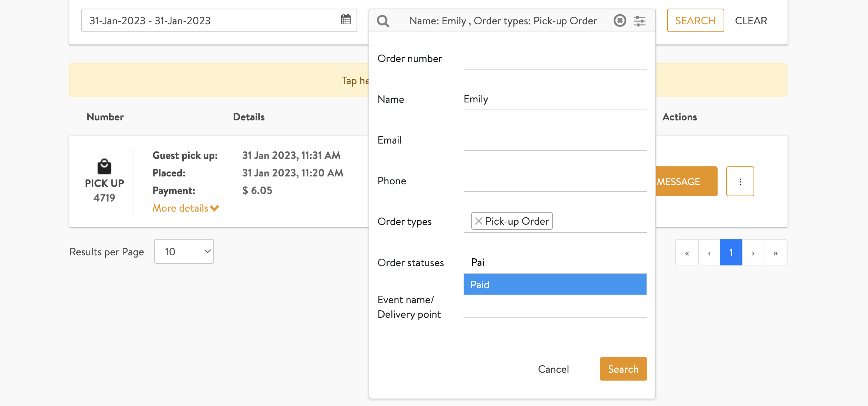Viewport: 868px width, 406px height.
Task: Go to next page arrow
Action: [753, 253]
